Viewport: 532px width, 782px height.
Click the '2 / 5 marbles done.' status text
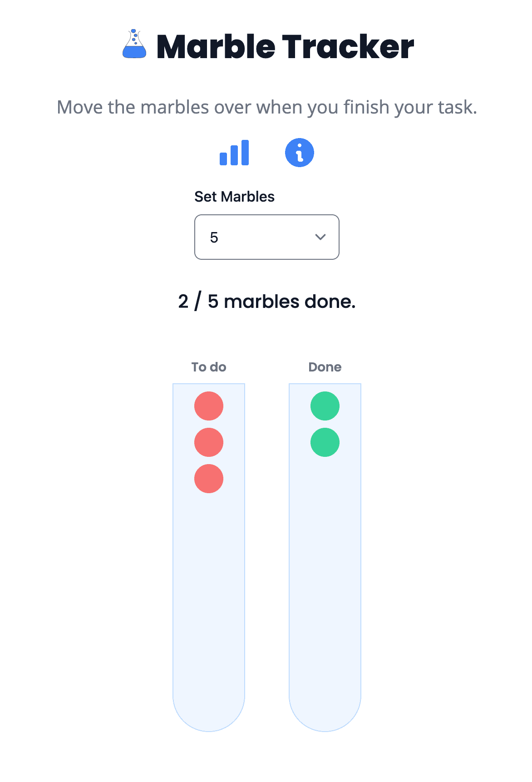pyautogui.click(x=266, y=302)
